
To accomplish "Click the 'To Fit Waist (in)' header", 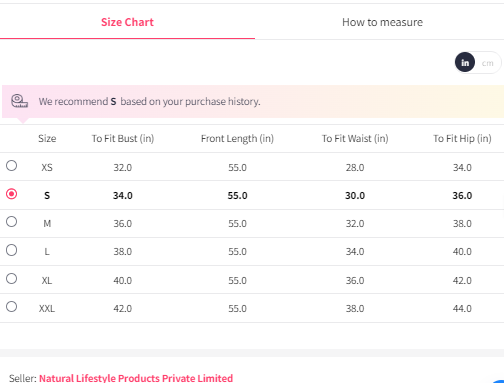I will pos(355,138).
